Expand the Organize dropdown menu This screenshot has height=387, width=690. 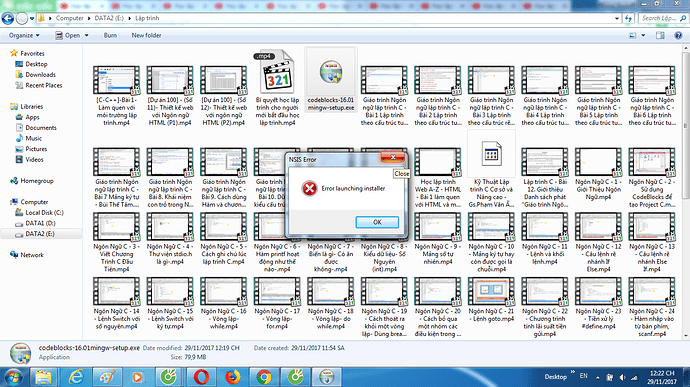click(x=24, y=35)
